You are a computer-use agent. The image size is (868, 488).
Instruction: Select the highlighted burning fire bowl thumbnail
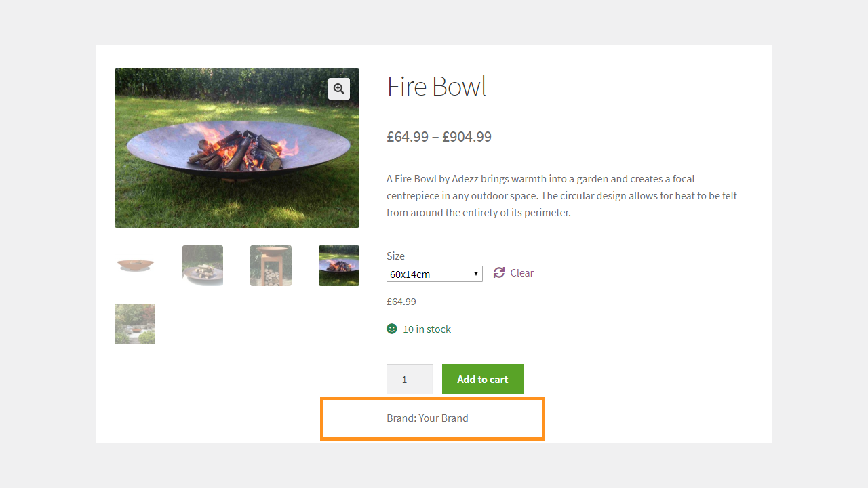point(339,266)
